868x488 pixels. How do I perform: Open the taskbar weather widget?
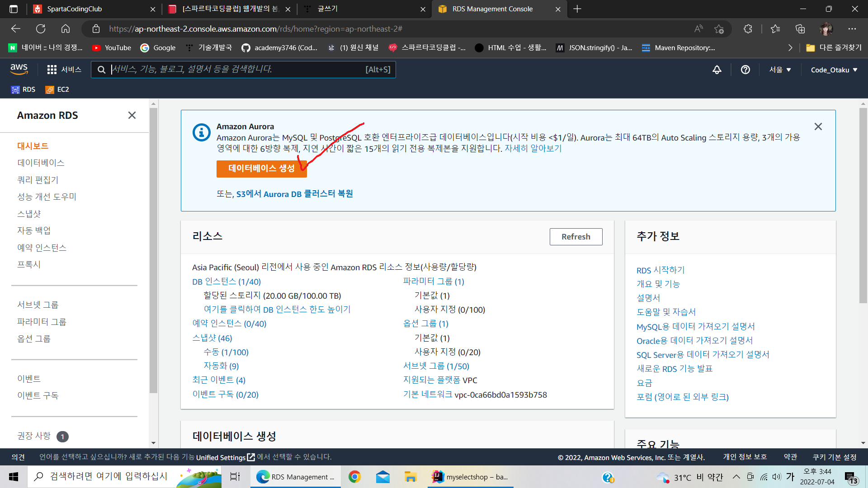click(x=690, y=477)
